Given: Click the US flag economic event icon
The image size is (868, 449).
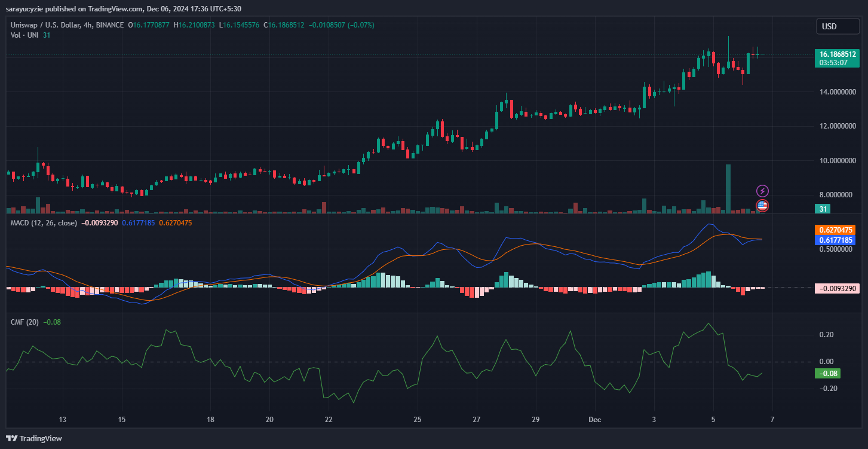Looking at the screenshot, I should click(762, 206).
